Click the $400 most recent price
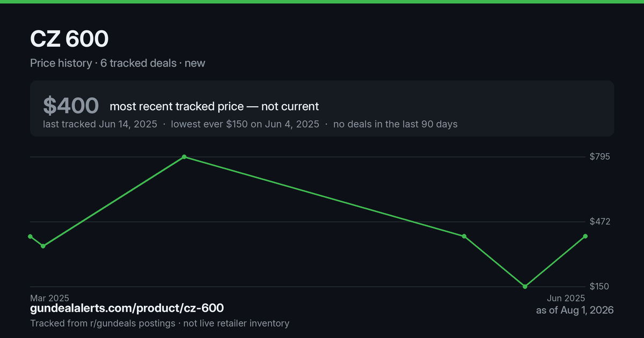This screenshot has width=644, height=338. click(71, 106)
